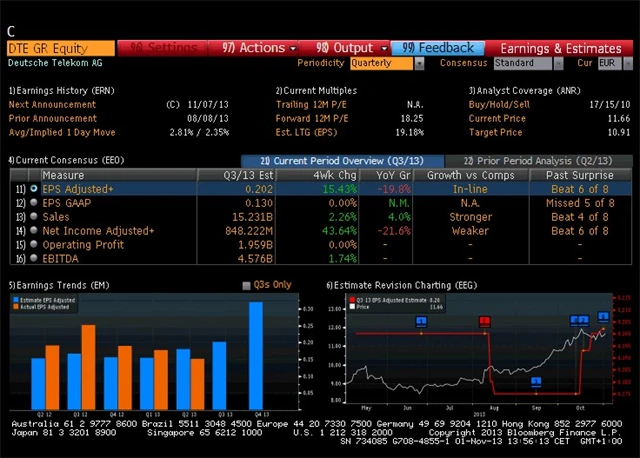The width and height of the screenshot is (640, 458).
Task: Toggle the Q3s Only checkbox
Action: point(248,285)
